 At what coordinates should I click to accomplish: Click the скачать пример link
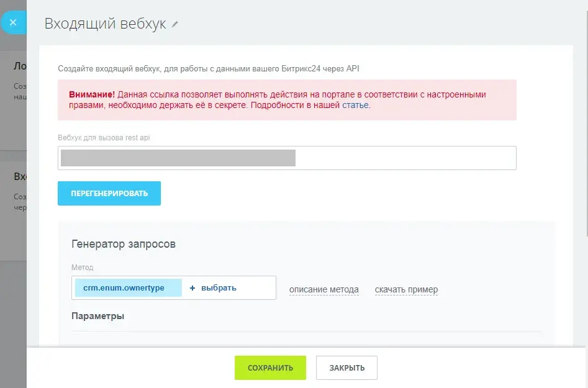tap(406, 289)
